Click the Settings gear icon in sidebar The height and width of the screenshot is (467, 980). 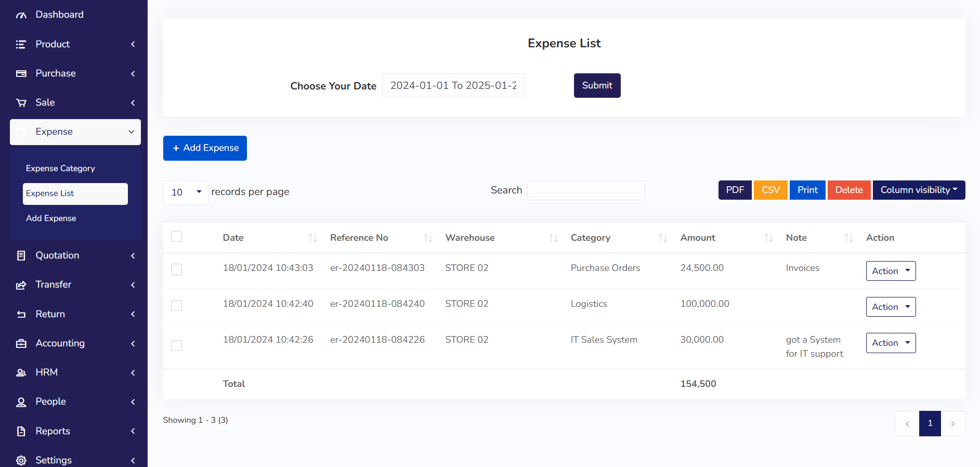pyautogui.click(x=21, y=460)
